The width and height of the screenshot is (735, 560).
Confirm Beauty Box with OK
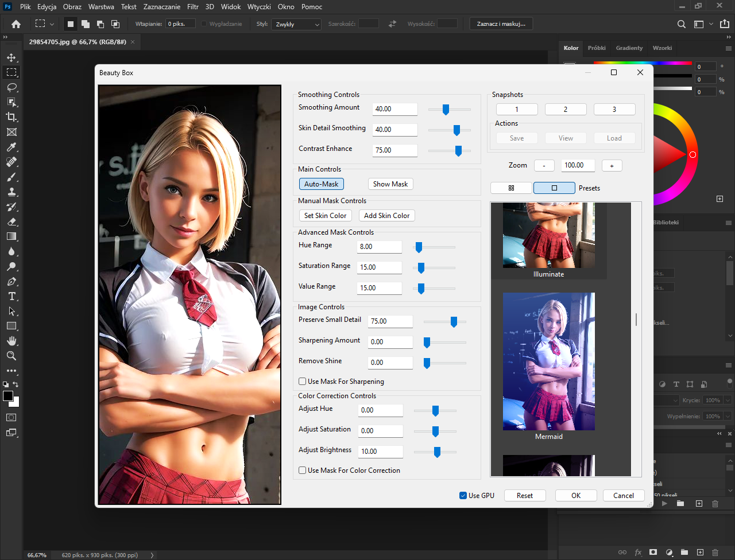pyautogui.click(x=576, y=496)
